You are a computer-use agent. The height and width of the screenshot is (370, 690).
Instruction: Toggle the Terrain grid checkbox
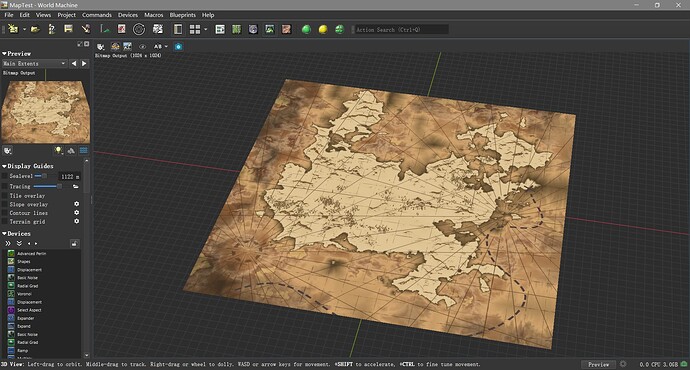pos(5,222)
